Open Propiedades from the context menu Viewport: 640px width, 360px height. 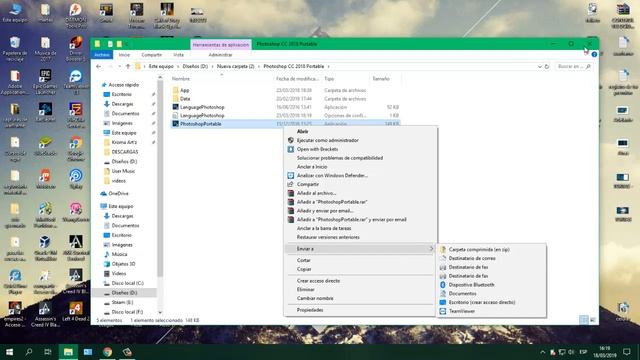coord(310,310)
